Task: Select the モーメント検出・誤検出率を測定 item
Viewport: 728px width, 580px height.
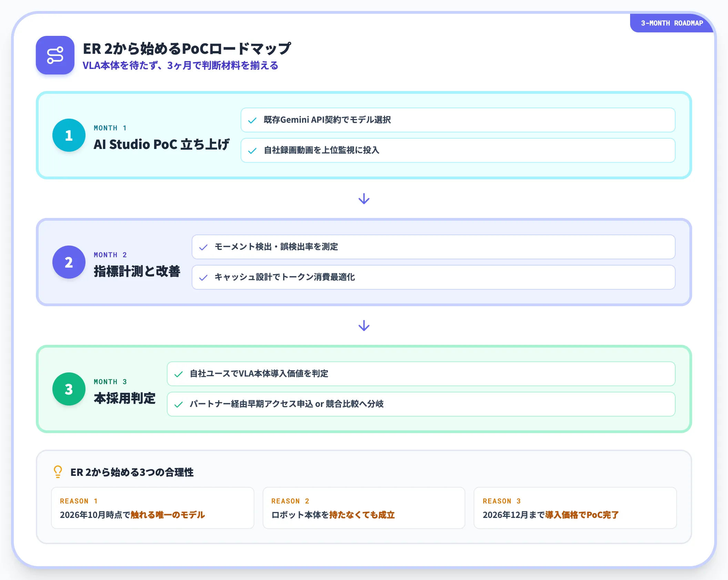Action: pos(433,247)
